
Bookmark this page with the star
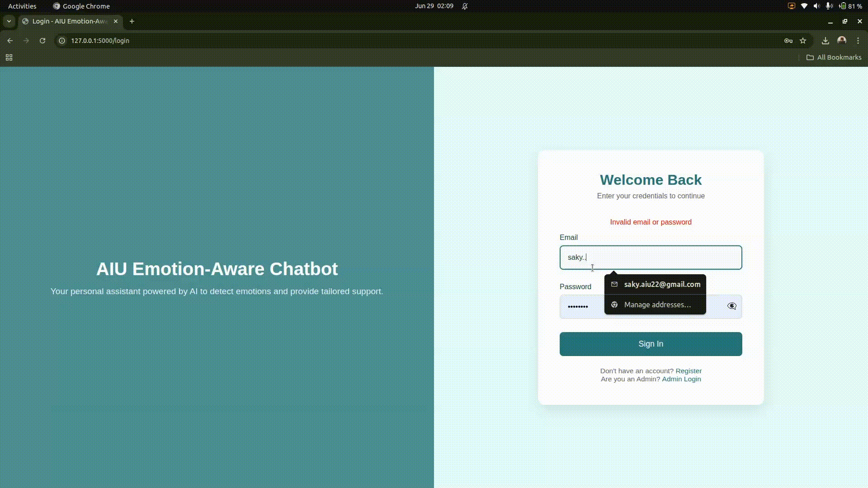pos(803,41)
